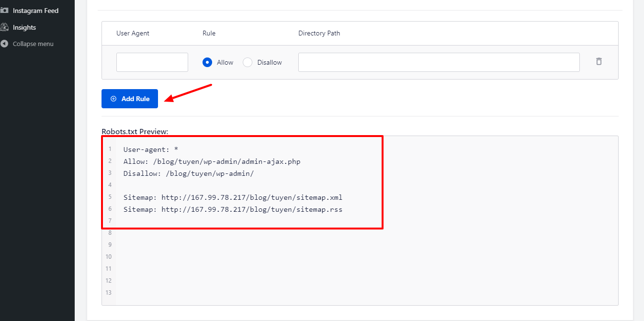Viewport: 644px width, 321px height.
Task: Click the Rule column header
Action: coord(209,33)
